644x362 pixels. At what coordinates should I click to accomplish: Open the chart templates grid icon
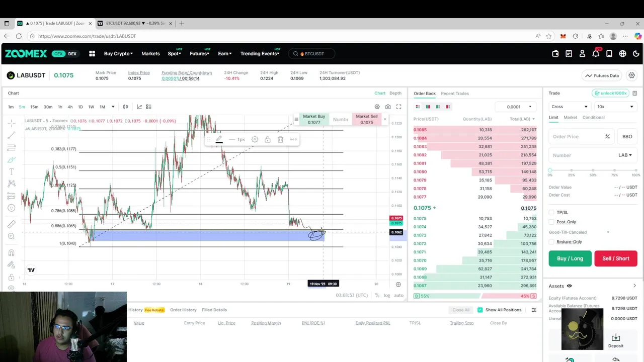coord(148,107)
